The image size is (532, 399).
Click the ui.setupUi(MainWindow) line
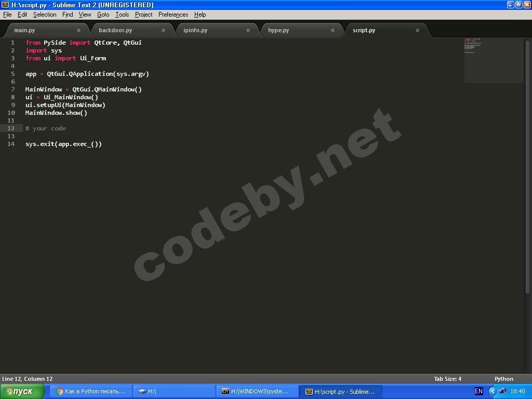[x=65, y=105]
